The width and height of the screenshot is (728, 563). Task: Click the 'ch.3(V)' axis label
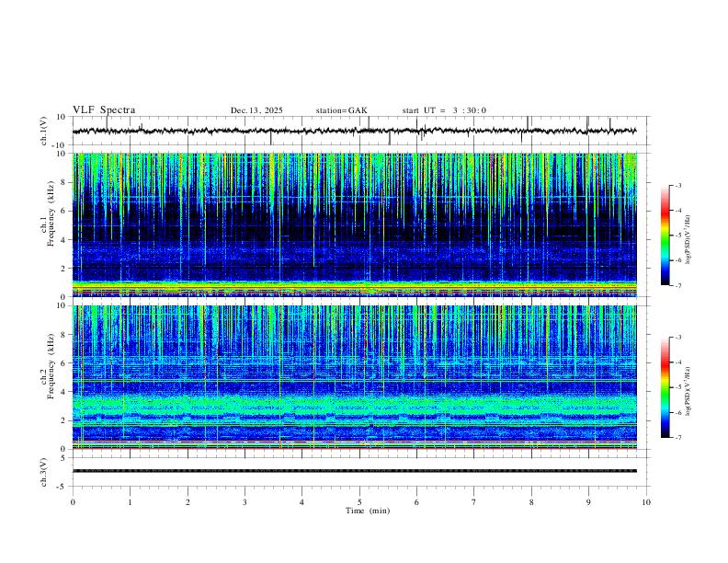coord(44,472)
